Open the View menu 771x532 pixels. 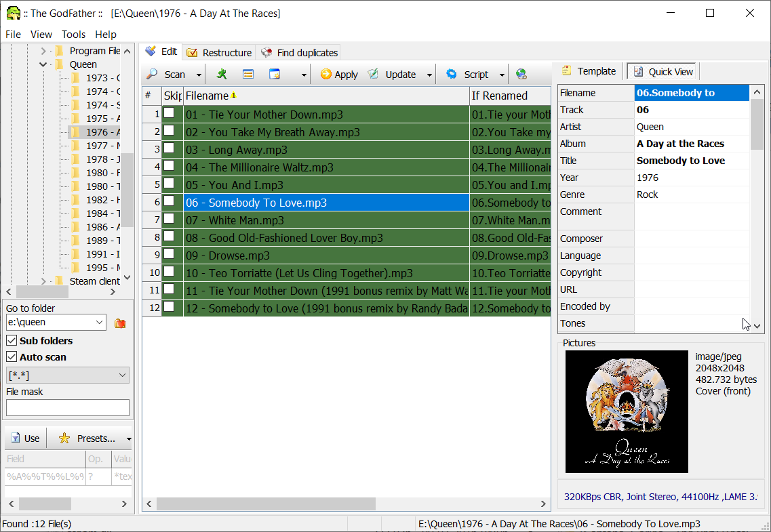[41, 35]
